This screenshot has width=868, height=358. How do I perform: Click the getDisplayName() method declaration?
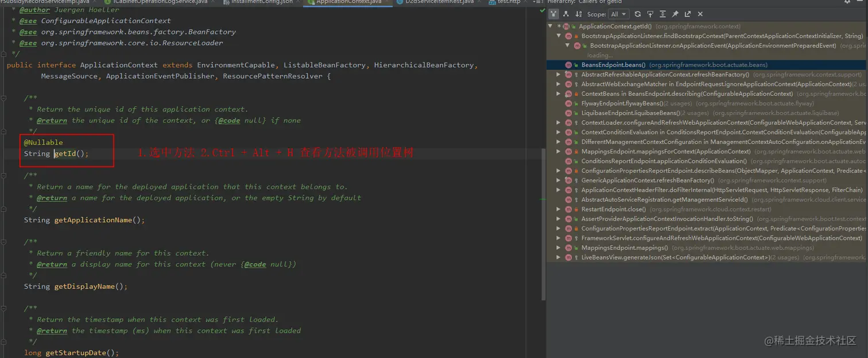pyautogui.click(x=76, y=286)
